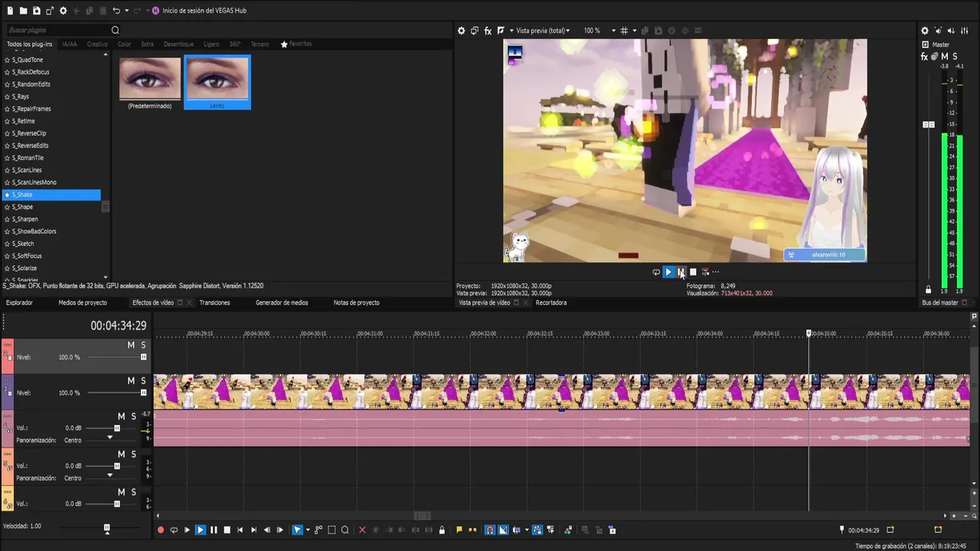
Task: Mute the first audio track with waveform
Action: (x=121, y=416)
